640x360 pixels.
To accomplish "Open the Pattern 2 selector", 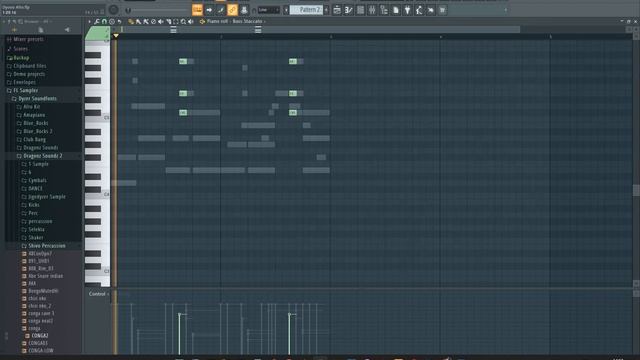I will (x=306, y=10).
